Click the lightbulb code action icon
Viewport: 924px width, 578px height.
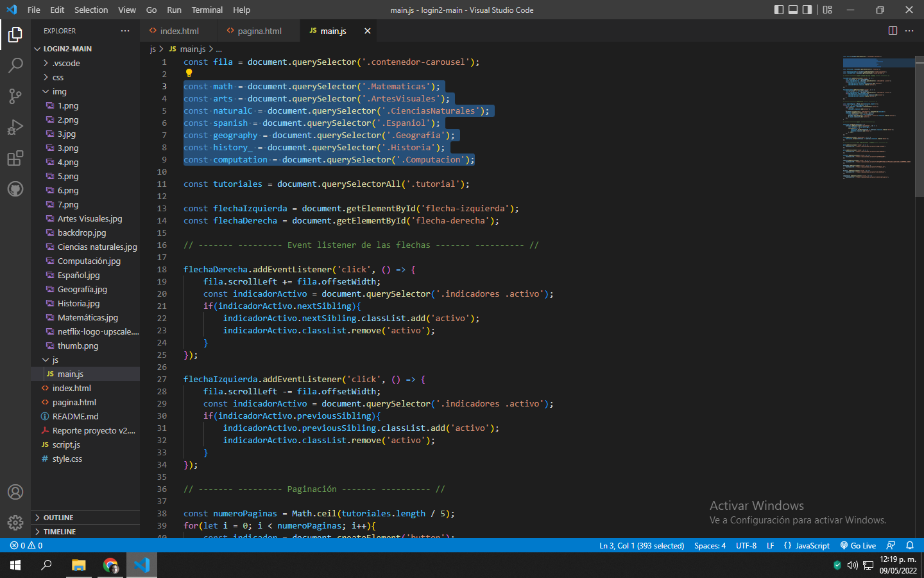pyautogui.click(x=189, y=73)
